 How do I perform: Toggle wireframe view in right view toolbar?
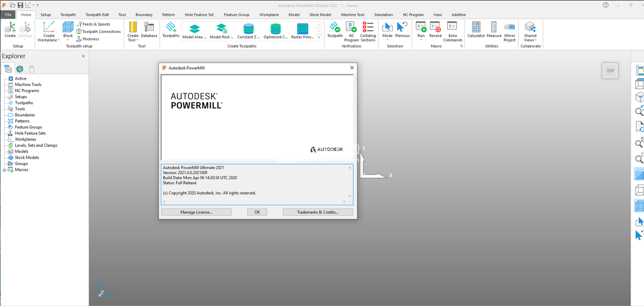(x=639, y=190)
